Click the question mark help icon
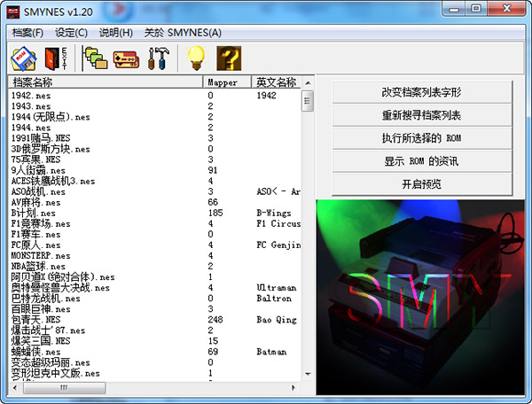 point(228,58)
